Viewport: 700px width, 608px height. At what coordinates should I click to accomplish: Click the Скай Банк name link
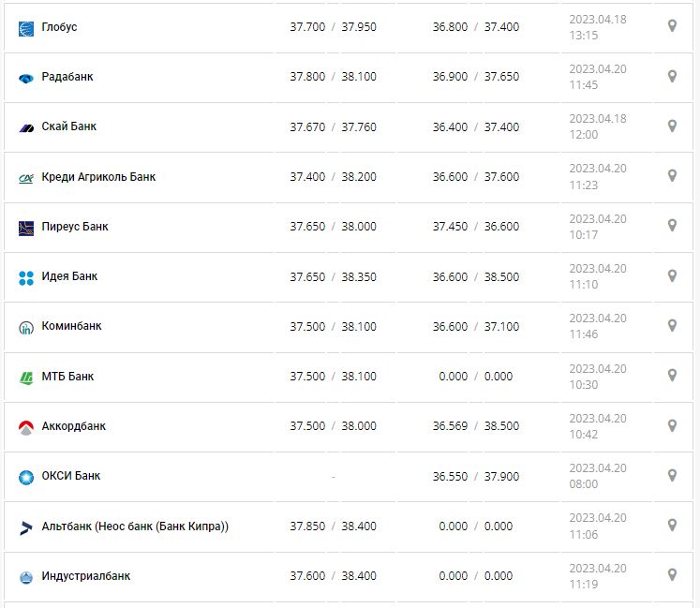click(x=69, y=126)
